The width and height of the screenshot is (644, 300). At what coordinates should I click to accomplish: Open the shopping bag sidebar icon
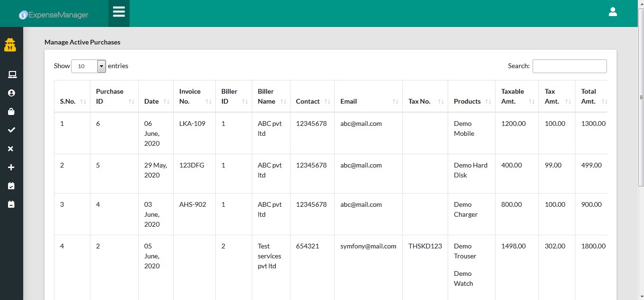(11, 112)
